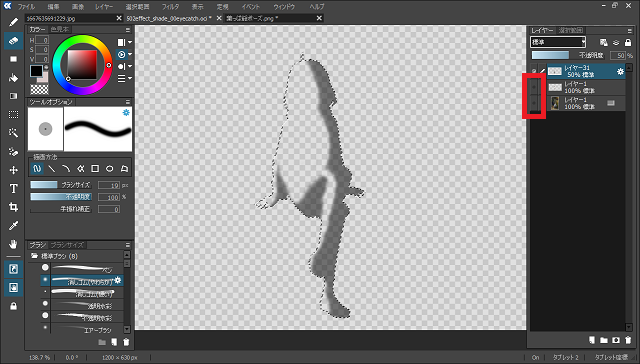Select the ペン brush
The image size is (640, 364).
tap(82, 269)
